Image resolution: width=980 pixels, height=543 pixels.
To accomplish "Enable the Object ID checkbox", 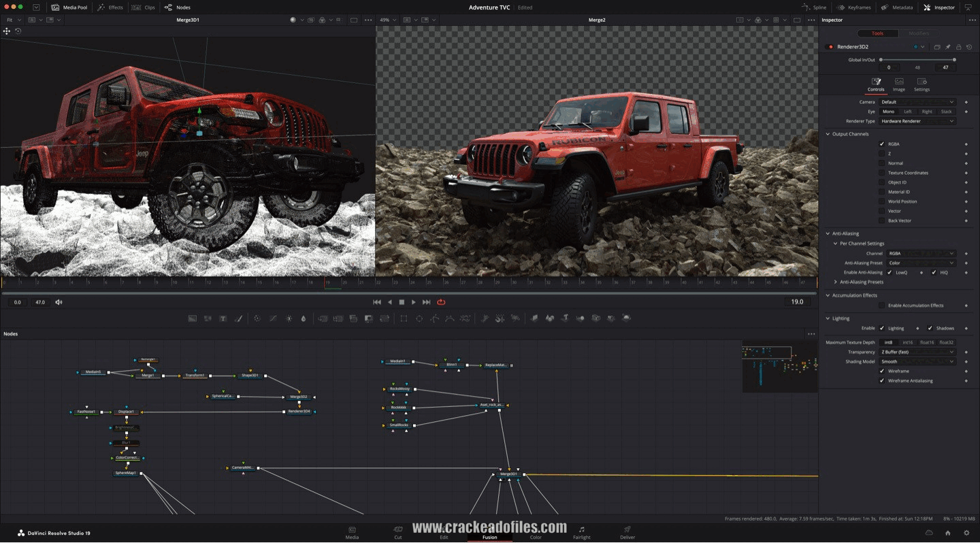I will [882, 182].
